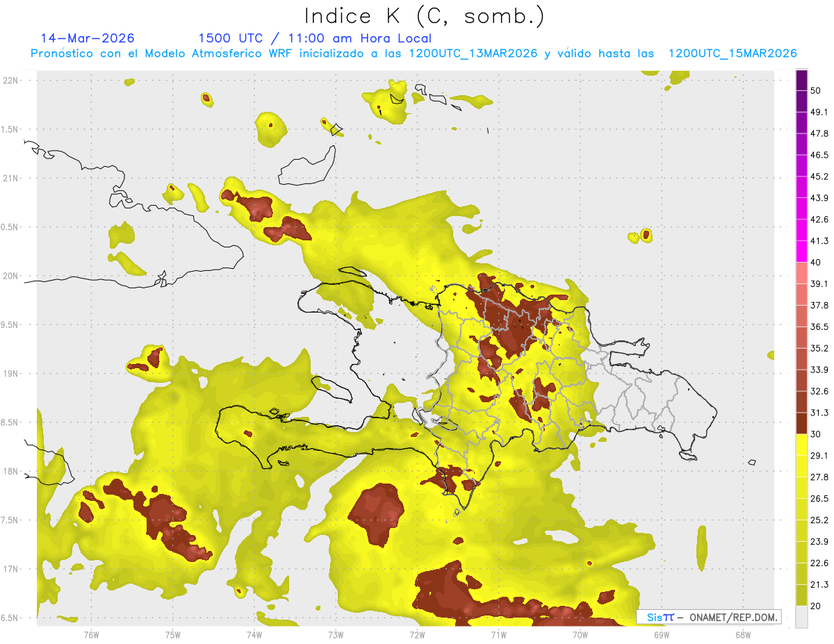Click the '41.3' colorbar value
The height and width of the screenshot is (644, 834).
click(x=819, y=241)
